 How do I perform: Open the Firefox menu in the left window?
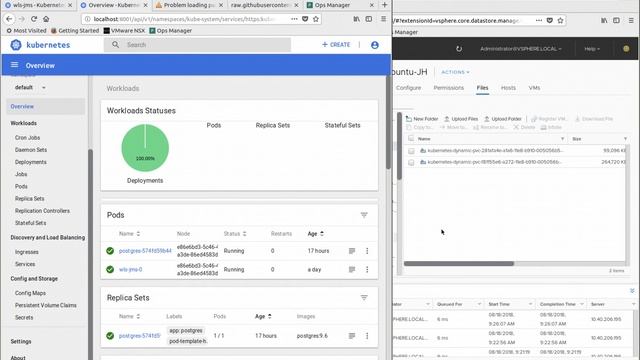383,19
